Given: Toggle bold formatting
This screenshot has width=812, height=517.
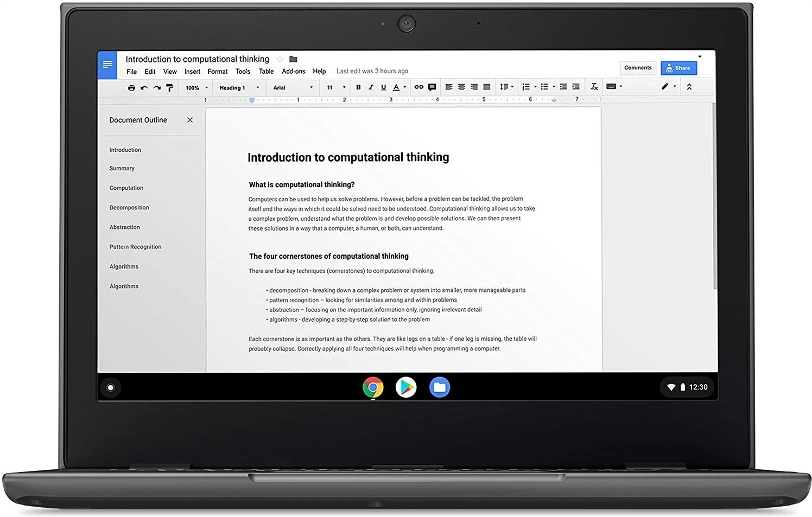Looking at the screenshot, I should pos(358,87).
